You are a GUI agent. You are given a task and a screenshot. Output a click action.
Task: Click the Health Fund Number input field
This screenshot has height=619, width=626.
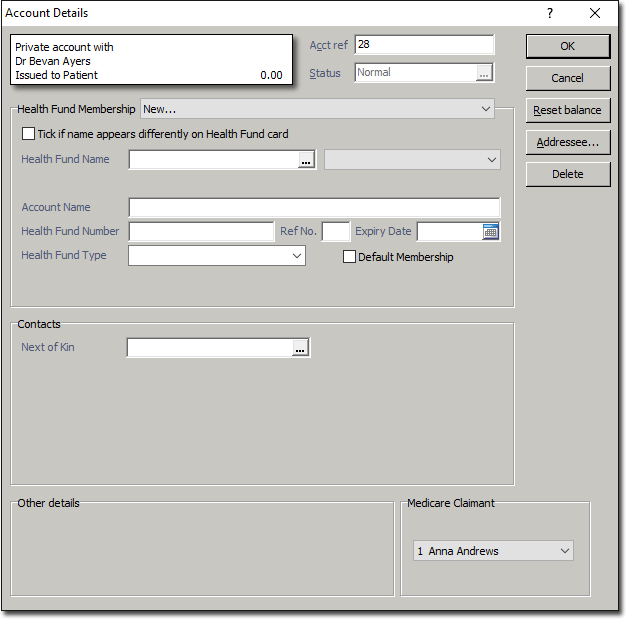click(201, 232)
